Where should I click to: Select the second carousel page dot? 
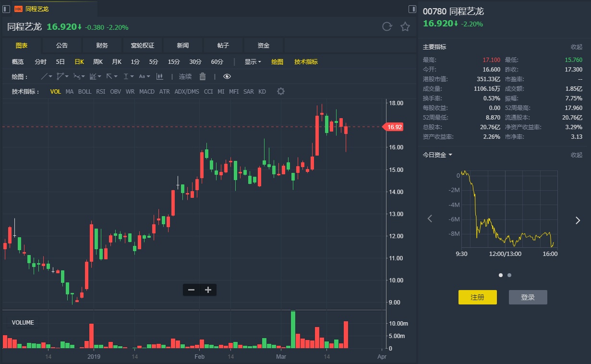pos(509,275)
